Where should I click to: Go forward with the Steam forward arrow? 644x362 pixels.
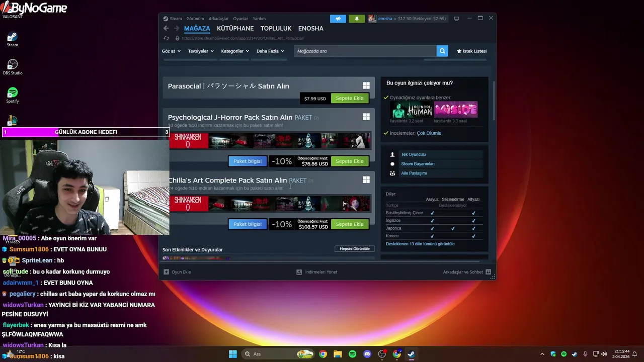(177, 28)
